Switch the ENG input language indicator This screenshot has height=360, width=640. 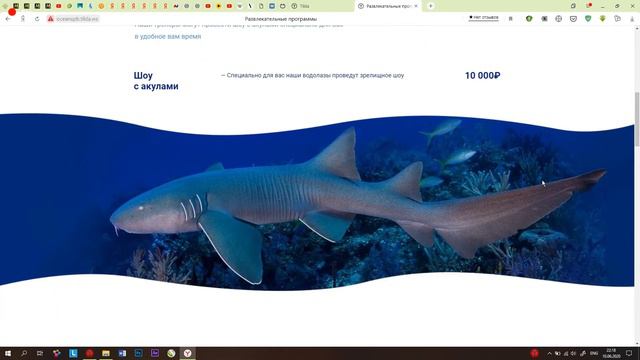tap(594, 353)
